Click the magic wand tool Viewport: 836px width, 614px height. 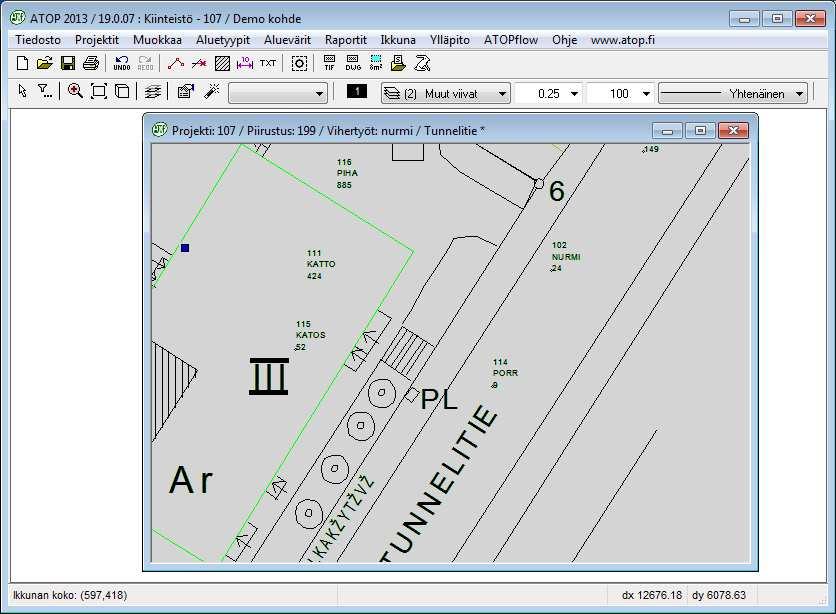point(211,91)
